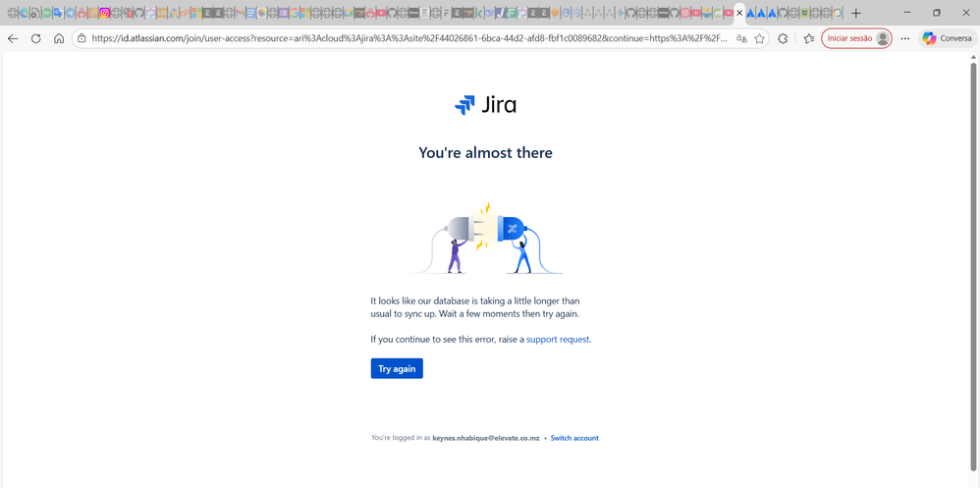Click the You're almost there heading

pyautogui.click(x=485, y=152)
